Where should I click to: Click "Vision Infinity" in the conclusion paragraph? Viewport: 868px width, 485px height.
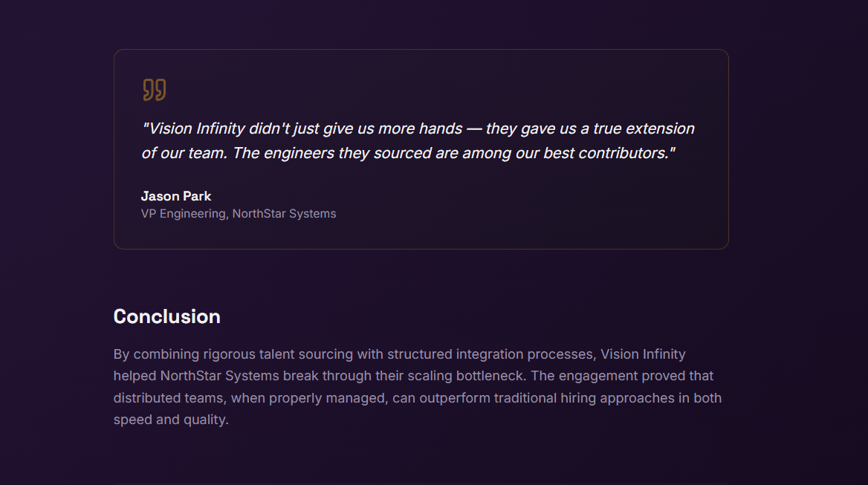643,354
